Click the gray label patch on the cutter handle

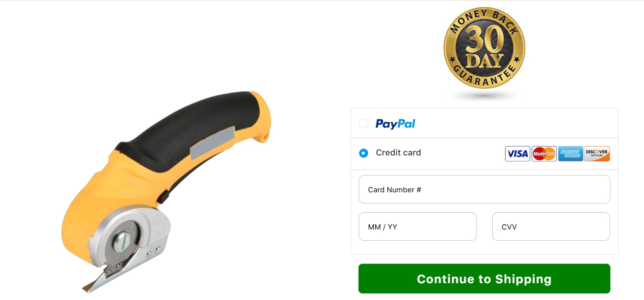coord(212,143)
